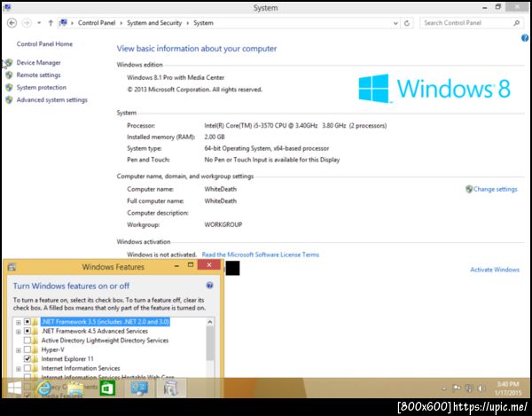Click the taskbar clock
The width and height of the screenshot is (532, 416).
(508, 389)
